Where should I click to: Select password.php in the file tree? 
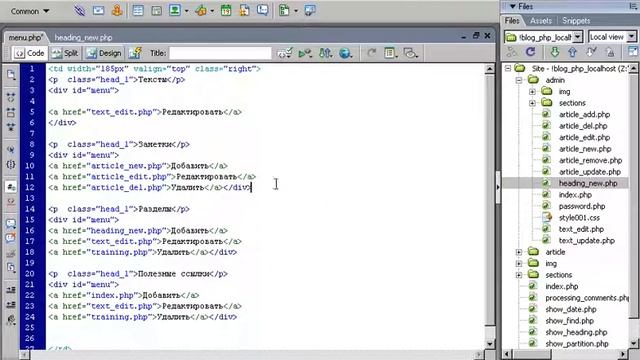pyautogui.click(x=582, y=206)
